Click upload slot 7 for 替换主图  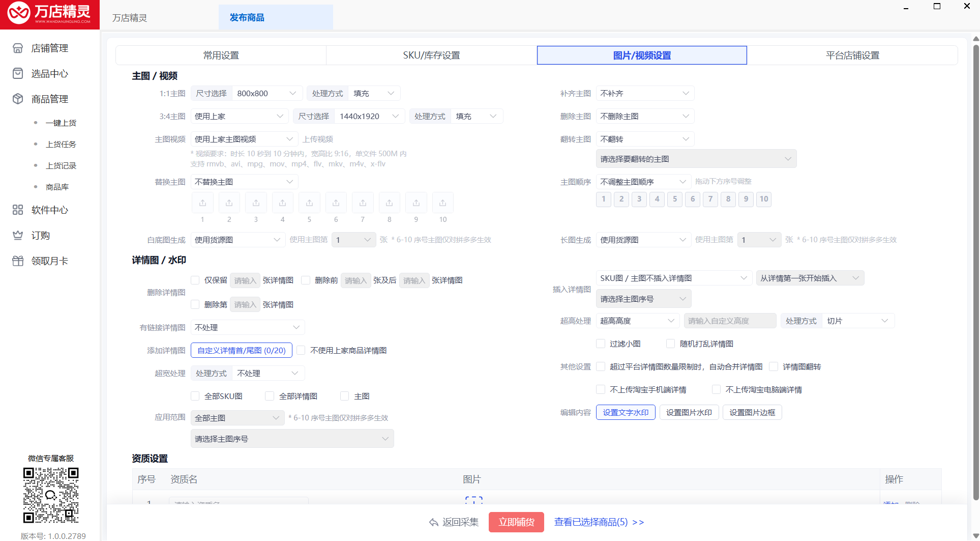pos(363,203)
